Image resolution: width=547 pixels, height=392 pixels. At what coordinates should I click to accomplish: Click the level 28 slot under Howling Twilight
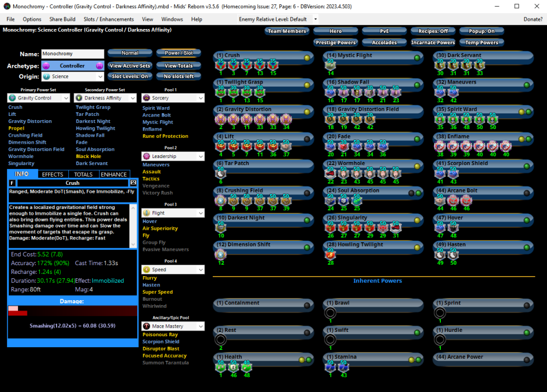coord(330,255)
